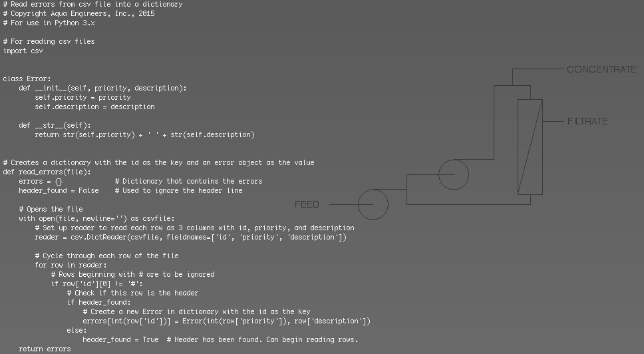Click the 'header_found = True' line
This screenshot has width=644, height=354.
120,339
